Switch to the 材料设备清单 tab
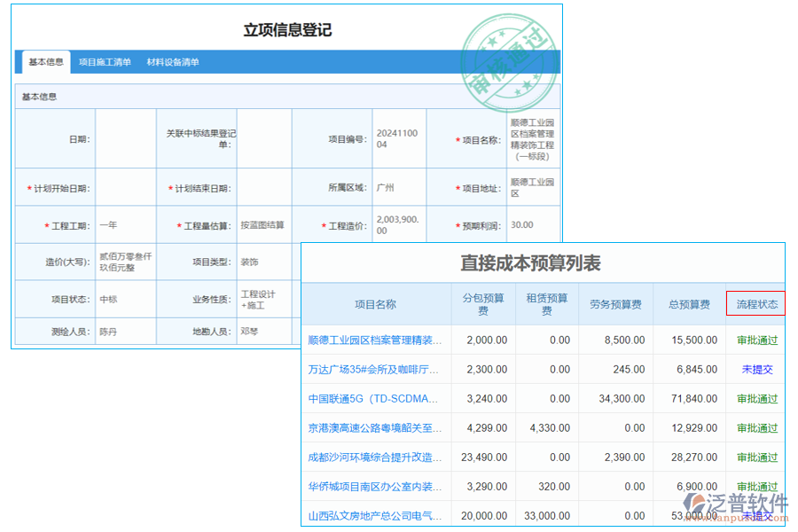The width and height of the screenshot is (798, 532). coord(175,62)
